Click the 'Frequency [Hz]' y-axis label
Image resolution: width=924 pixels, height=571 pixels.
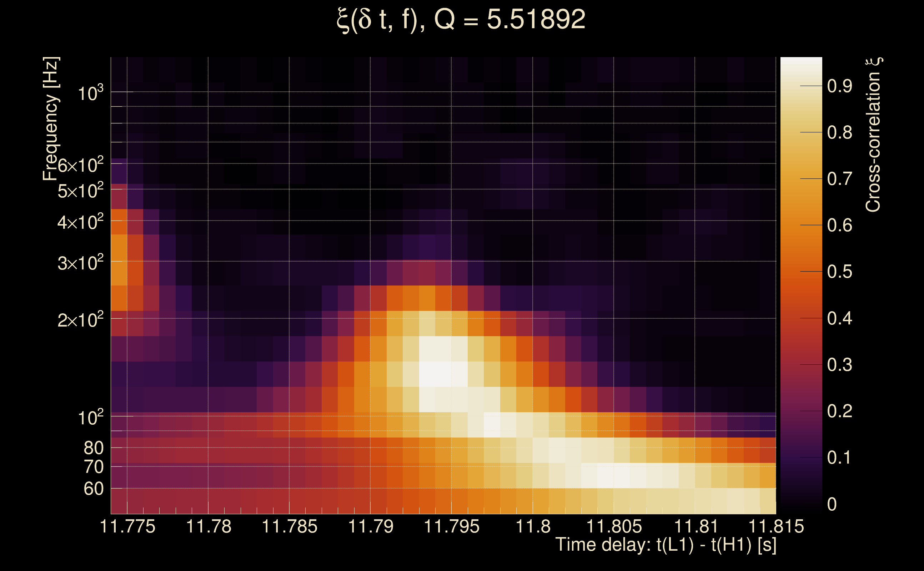(51, 119)
